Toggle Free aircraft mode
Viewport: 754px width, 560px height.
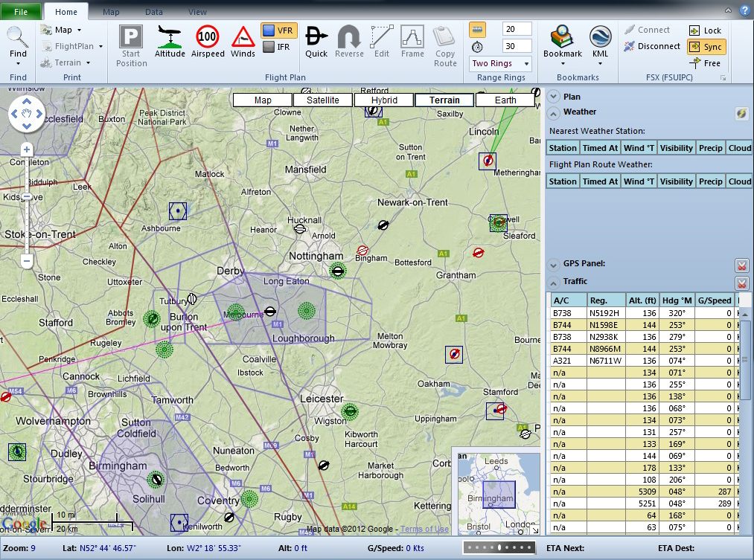705,63
